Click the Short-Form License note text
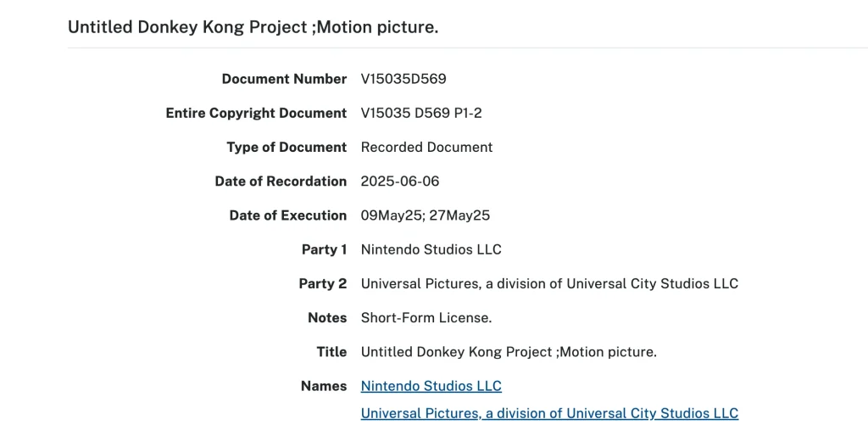 426,318
